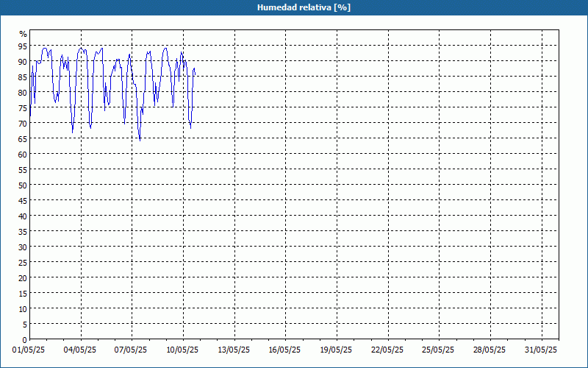Viewport: 588px width, 368px height.
Task: Click the 55 value on the vertical axis
Action: pos(23,170)
